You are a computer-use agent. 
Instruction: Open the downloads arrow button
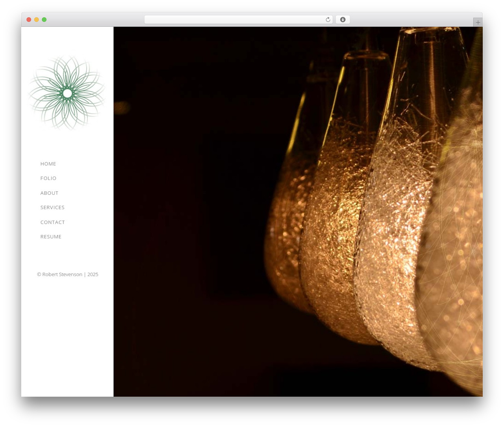click(343, 20)
